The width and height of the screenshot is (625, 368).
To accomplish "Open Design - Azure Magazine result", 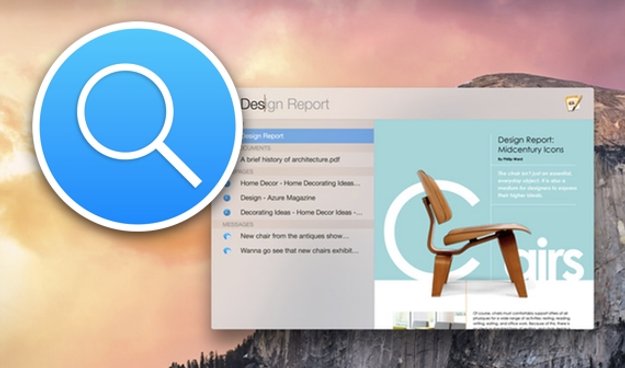I will tap(277, 198).
